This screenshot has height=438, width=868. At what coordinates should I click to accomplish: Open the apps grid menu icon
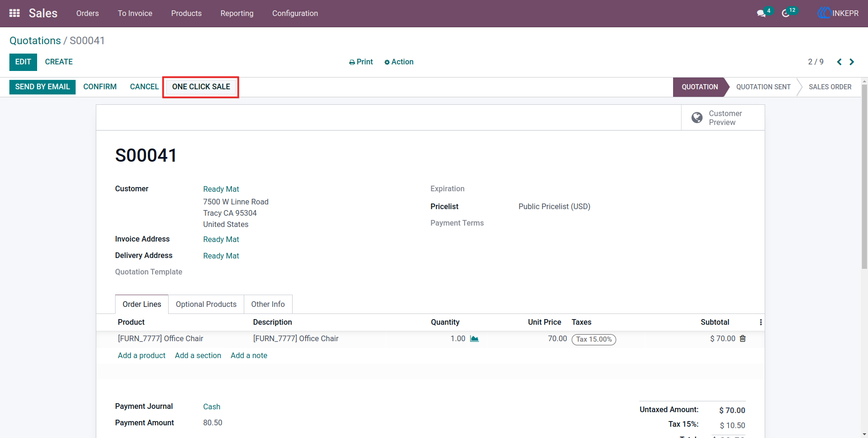tap(15, 13)
